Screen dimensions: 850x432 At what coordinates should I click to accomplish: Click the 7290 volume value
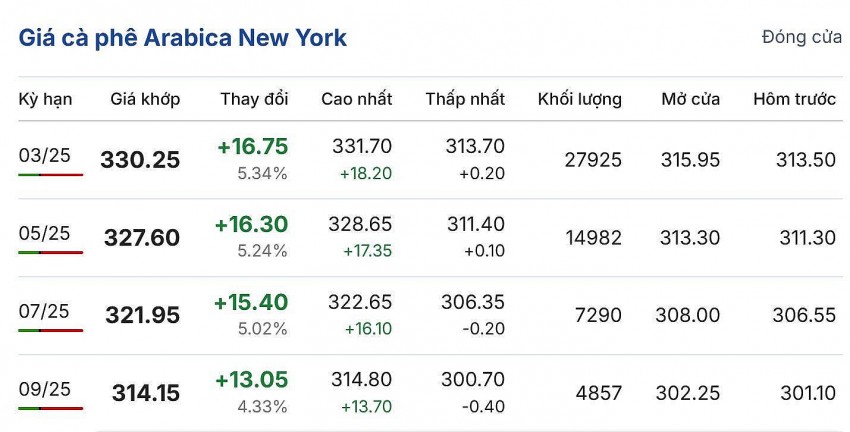pos(599,315)
